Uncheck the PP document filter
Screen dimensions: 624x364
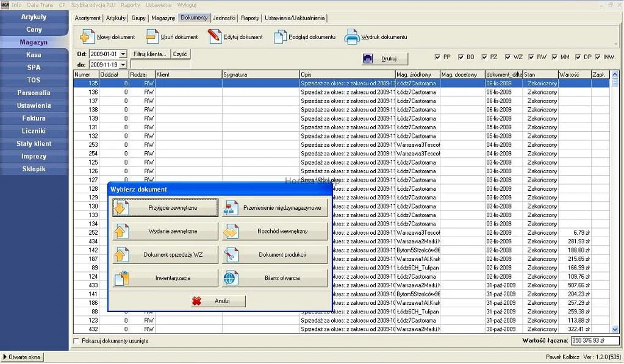coord(437,57)
